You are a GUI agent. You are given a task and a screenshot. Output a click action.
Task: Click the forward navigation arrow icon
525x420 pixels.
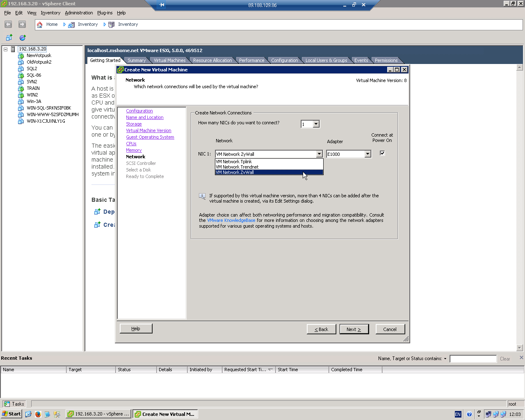[22, 25]
